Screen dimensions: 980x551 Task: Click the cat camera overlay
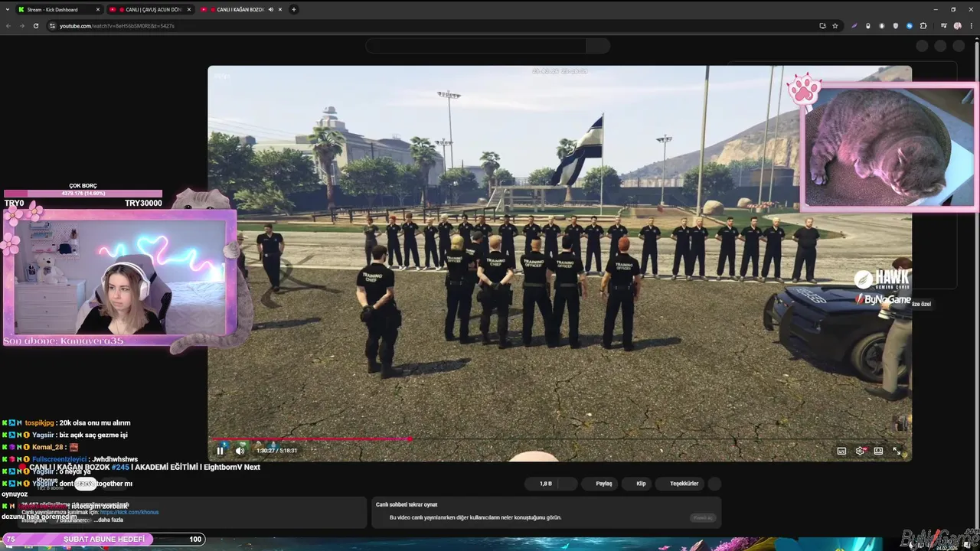click(888, 145)
